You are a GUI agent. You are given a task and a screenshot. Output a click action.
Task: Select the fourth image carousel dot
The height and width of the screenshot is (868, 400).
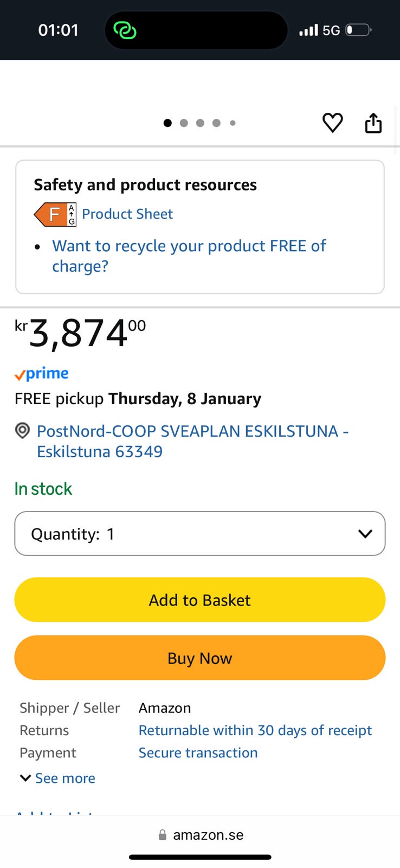tap(216, 123)
